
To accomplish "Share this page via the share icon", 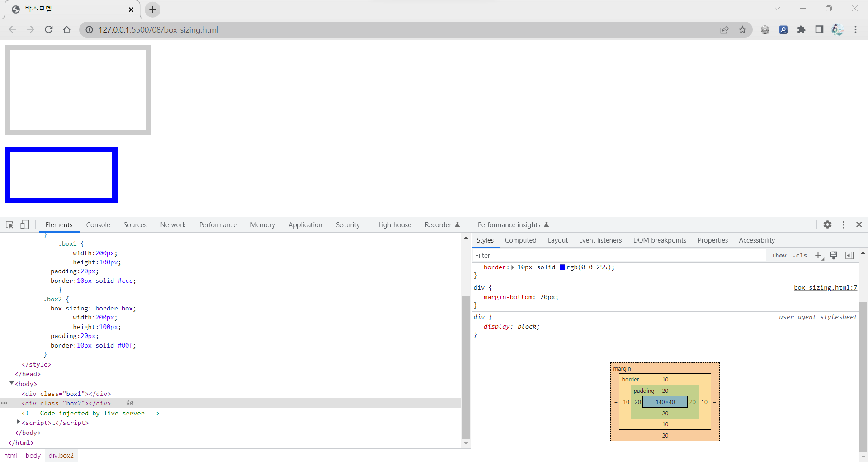I will click(724, 29).
